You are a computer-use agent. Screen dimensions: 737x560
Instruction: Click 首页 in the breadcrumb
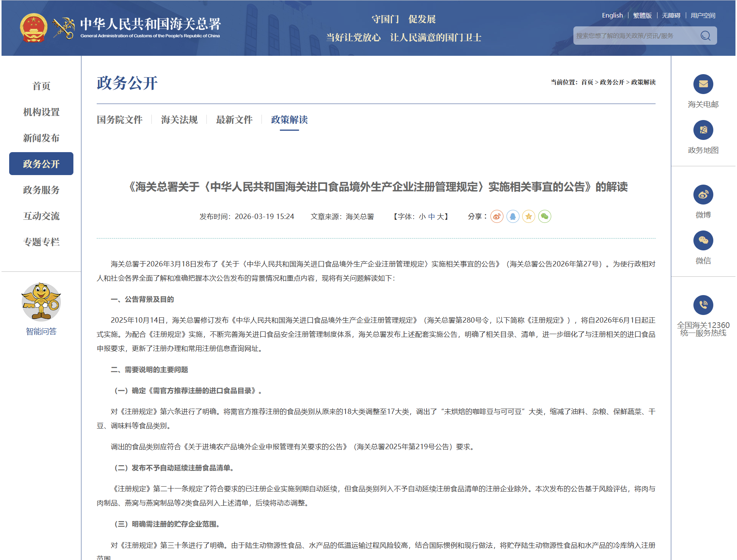tap(587, 82)
